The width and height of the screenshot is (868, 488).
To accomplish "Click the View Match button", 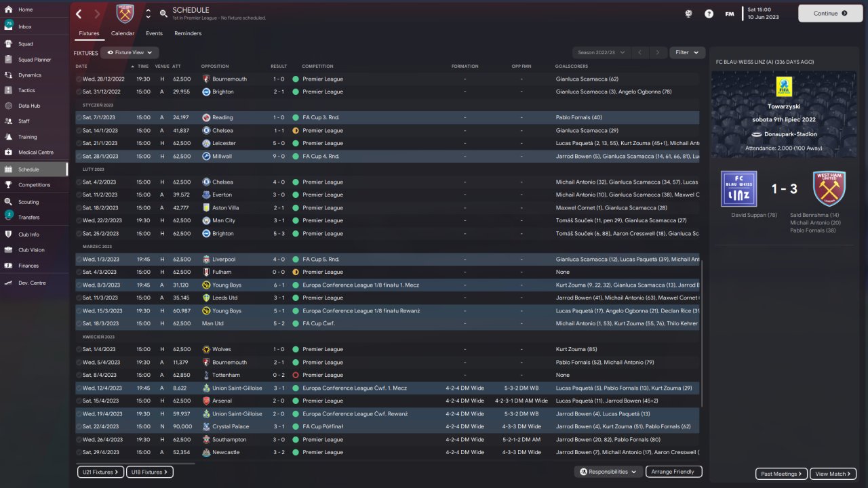I will tap(833, 474).
